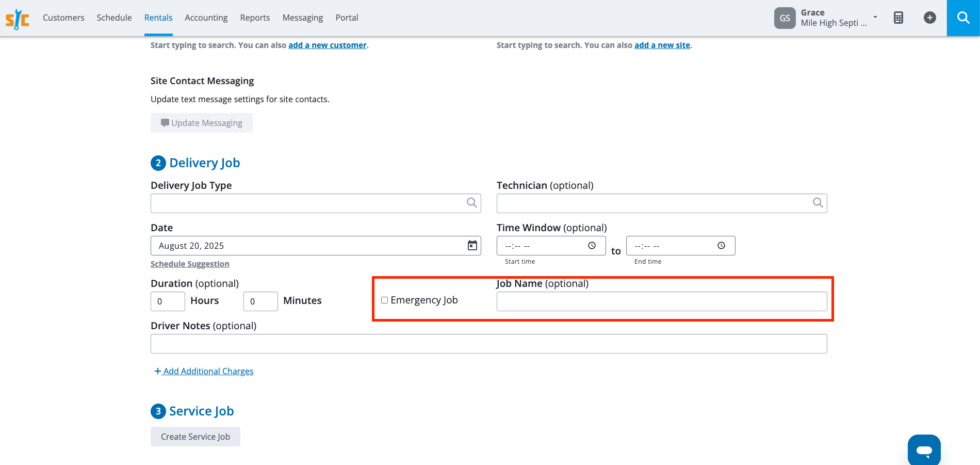The height and width of the screenshot is (465, 980).
Task: Click the Create Service Job button
Action: [x=195, y=437]
